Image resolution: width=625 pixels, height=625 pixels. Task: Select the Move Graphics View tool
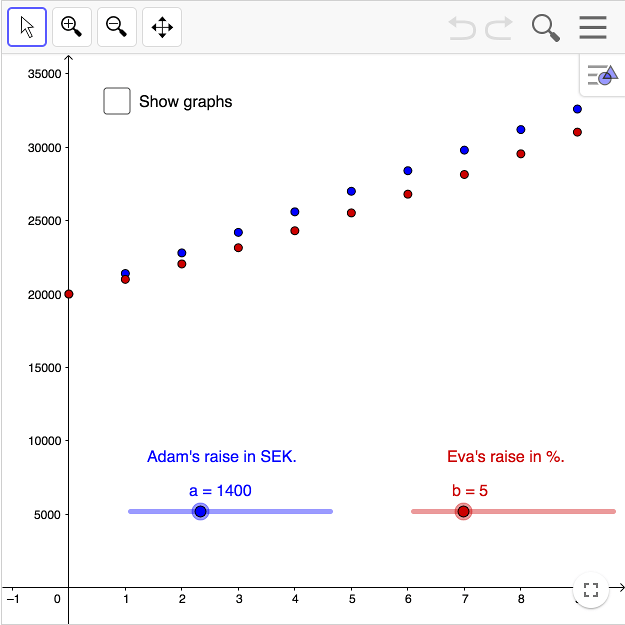tap(162, 27)
